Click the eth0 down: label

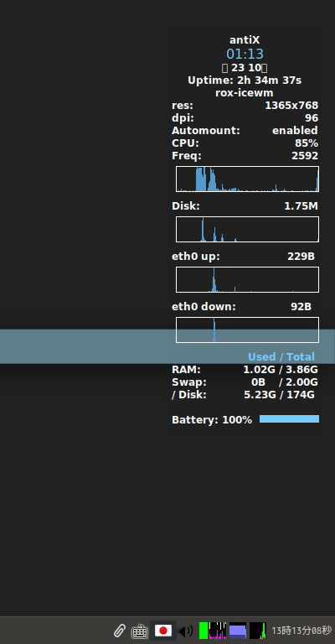tap(204, 307)
